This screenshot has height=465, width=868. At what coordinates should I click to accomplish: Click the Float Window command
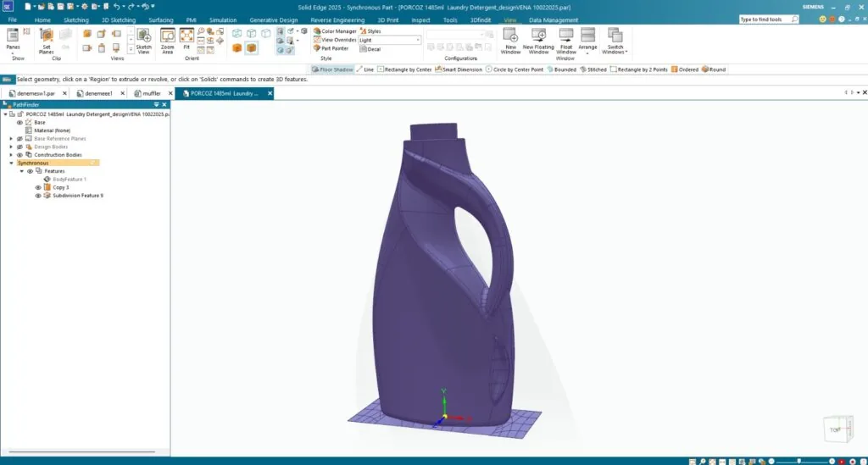[x=565, y=41]
